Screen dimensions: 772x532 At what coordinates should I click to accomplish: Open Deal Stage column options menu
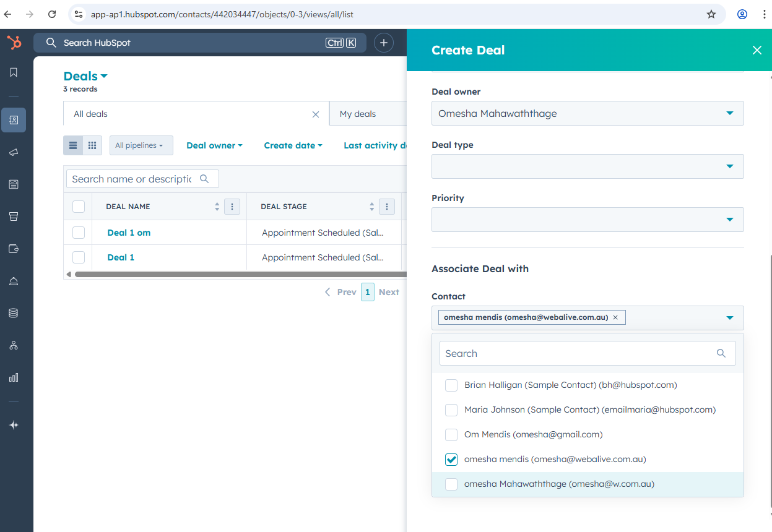click(x=387, y=207)
